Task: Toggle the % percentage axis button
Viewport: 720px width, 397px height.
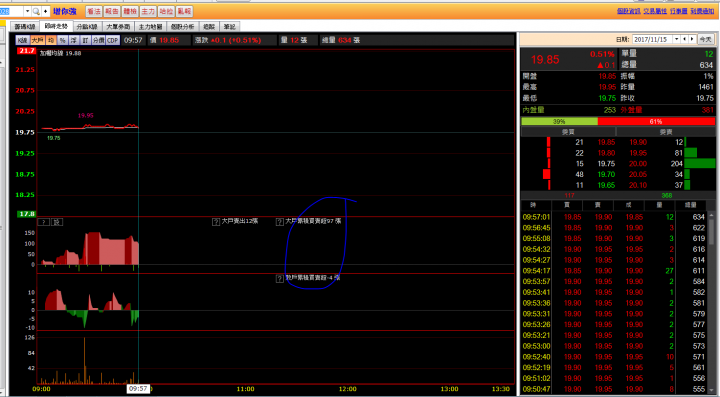Action: (62, 40)
